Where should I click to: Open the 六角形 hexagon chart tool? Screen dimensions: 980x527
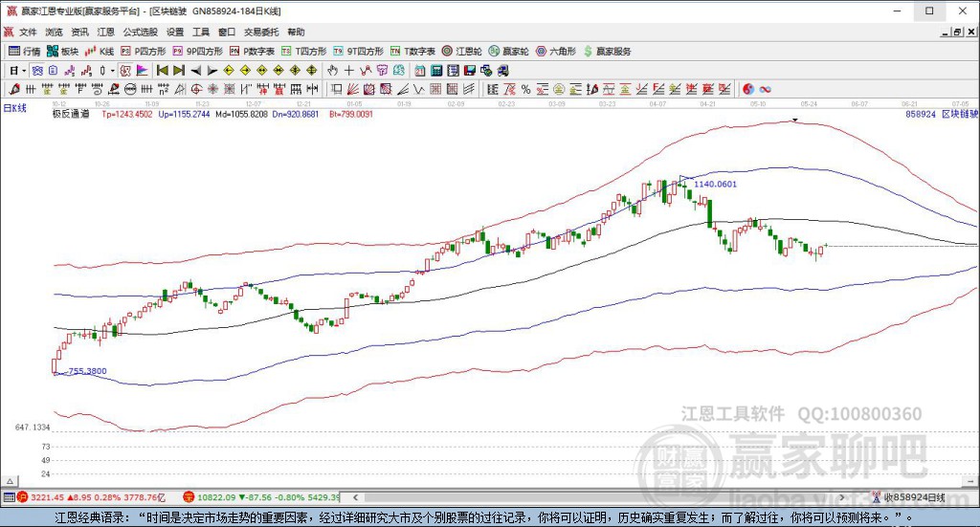pos(556,51)
